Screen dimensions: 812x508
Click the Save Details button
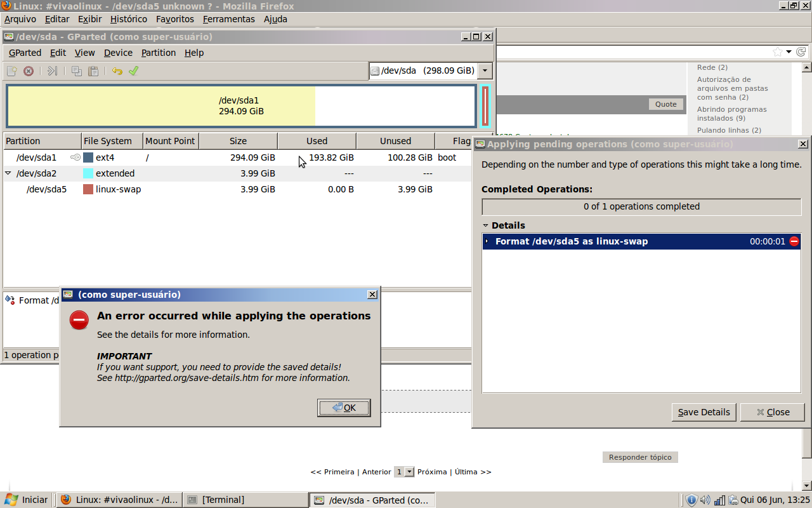pyautogui.click(x=704, y=412)
